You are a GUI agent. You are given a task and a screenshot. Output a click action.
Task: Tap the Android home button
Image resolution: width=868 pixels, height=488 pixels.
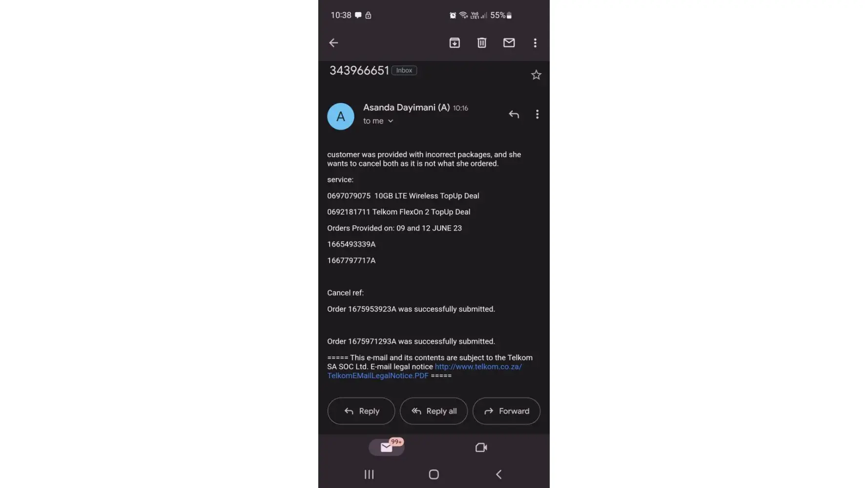pos(434,474)
